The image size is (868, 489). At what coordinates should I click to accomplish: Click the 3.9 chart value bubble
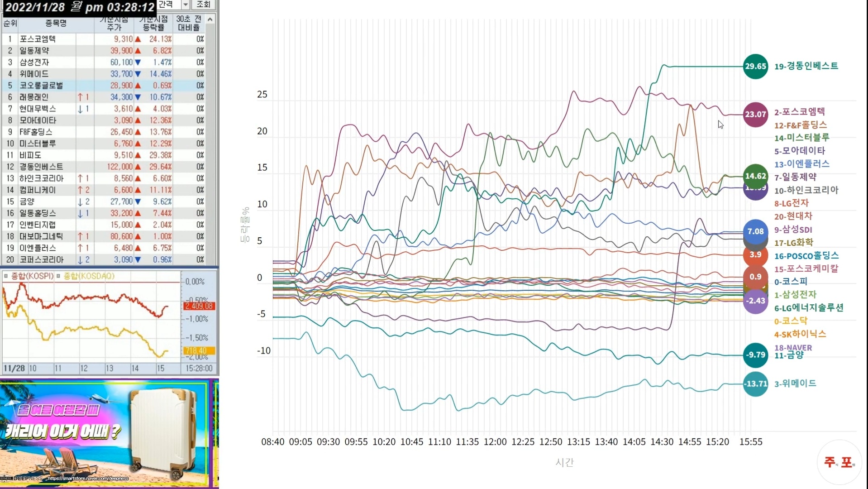755,254
